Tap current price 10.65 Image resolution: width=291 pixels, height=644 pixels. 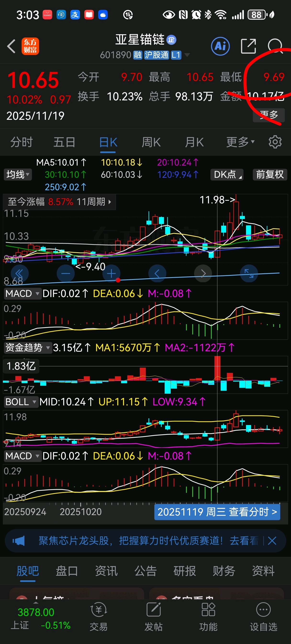(33, 80)
